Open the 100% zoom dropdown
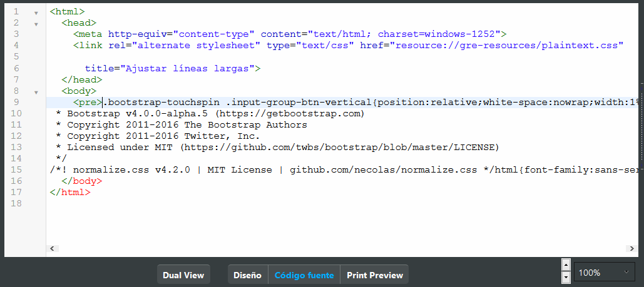 click(604, 272)
